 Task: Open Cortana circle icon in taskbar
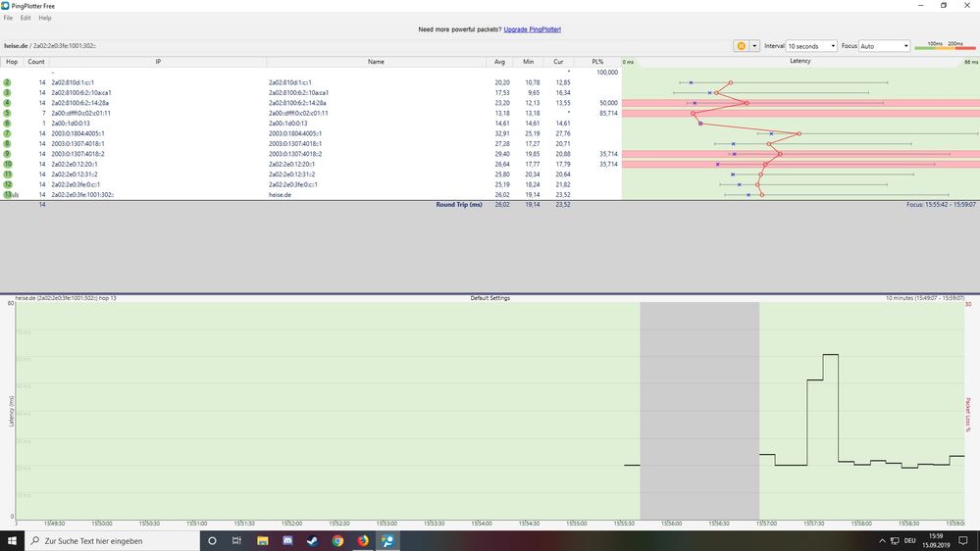[212, 540]
